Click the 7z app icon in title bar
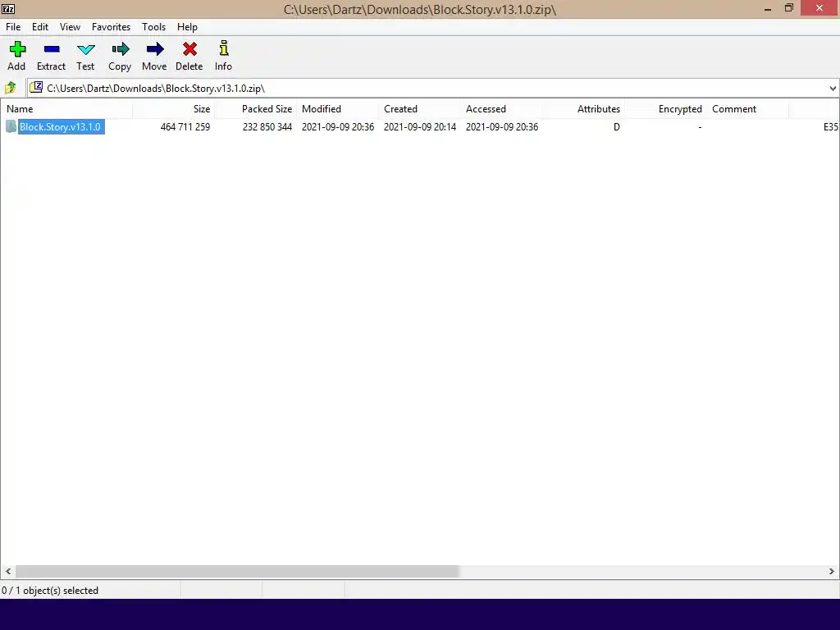Viewport: 840px width, 630px height. [x=8, y=8]
